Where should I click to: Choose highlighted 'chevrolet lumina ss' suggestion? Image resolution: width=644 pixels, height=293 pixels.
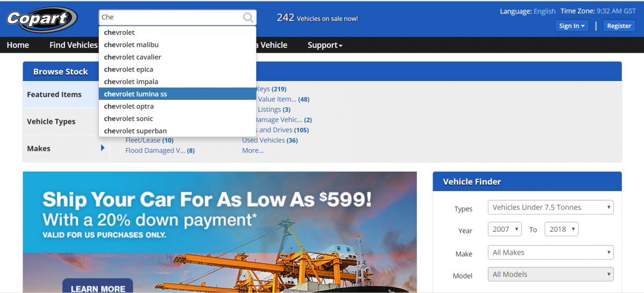[178, 94]
